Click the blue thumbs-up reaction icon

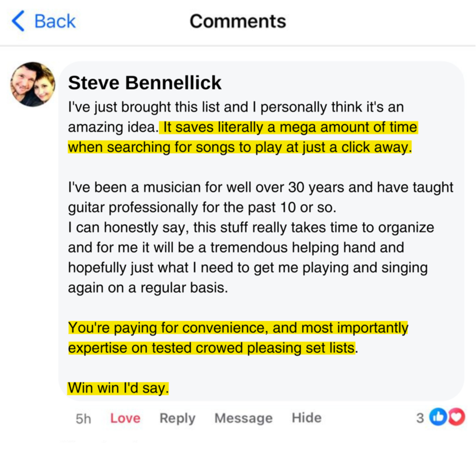tap(438, 418)
